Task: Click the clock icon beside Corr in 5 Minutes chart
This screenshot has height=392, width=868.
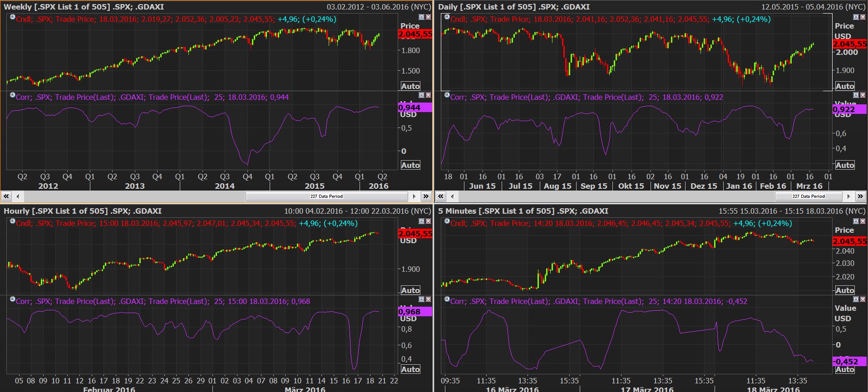Action: click(447, 299)
